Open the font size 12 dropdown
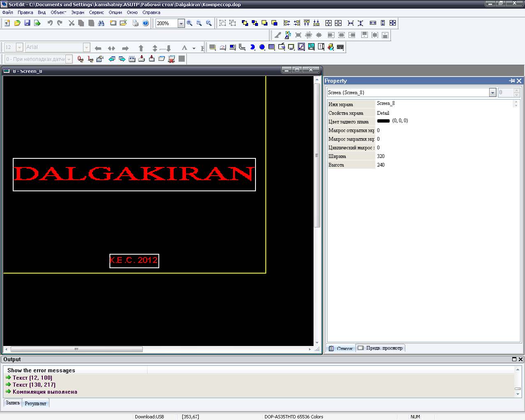525x420 pixels. click(x=19, y=47)
